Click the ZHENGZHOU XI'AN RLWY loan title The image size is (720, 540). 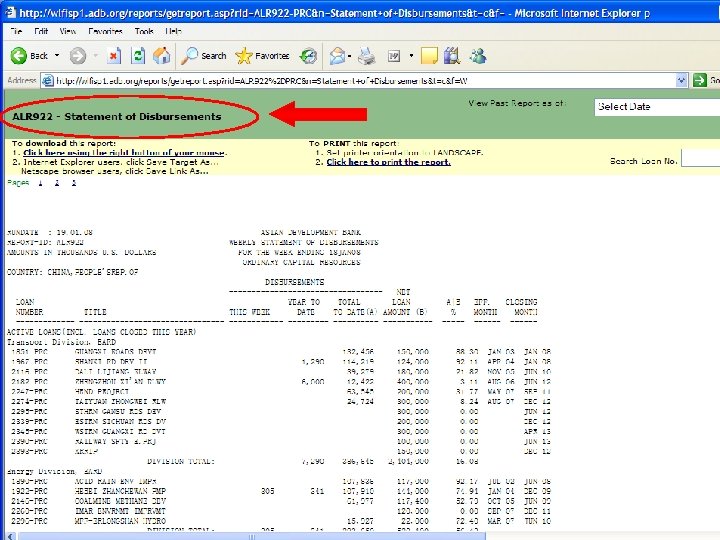(x=120, y=382)
